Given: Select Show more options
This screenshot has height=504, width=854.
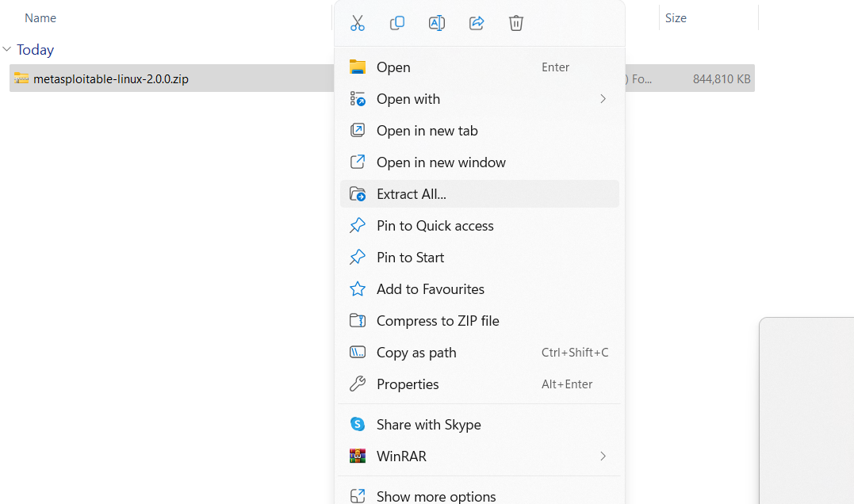Looking at the screenshot, I should coord(479,496).
